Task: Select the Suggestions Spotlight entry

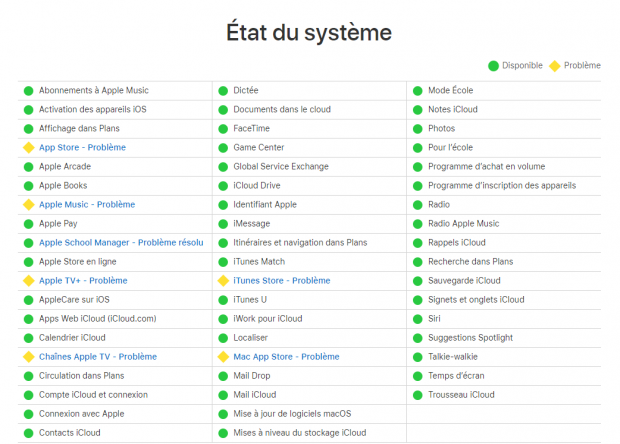Action: [x=470, y=338]
